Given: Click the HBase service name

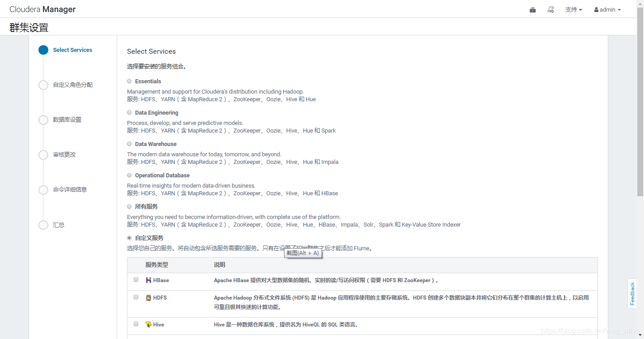Looking at the screenshot, I should click(x=161, y=280).
